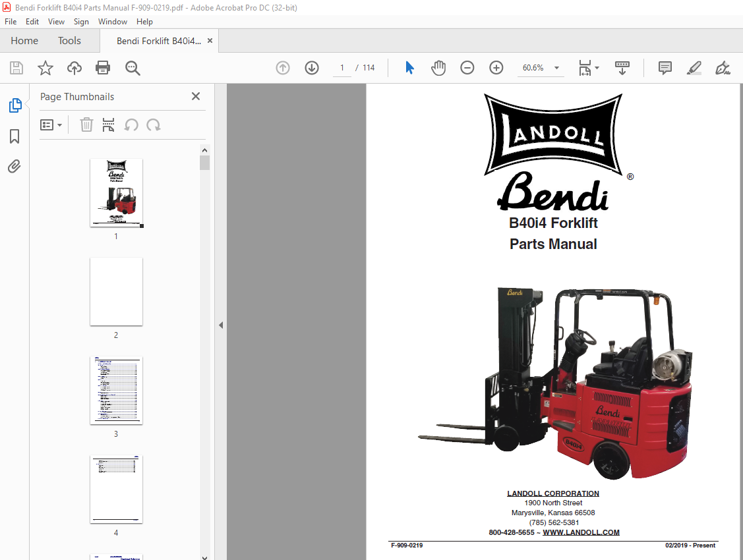
Task: Click the "800-428-5655" phone number
Action: [x=512, y=532]
